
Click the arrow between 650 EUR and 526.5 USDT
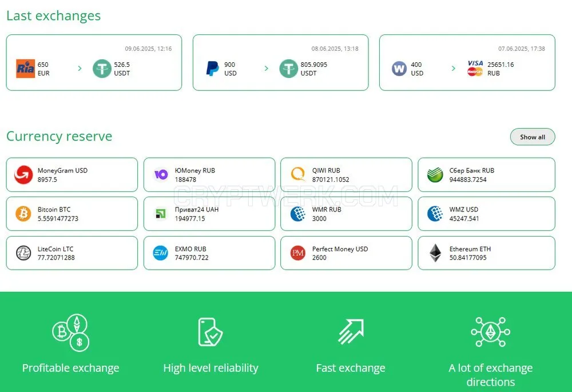coord(80,69)
